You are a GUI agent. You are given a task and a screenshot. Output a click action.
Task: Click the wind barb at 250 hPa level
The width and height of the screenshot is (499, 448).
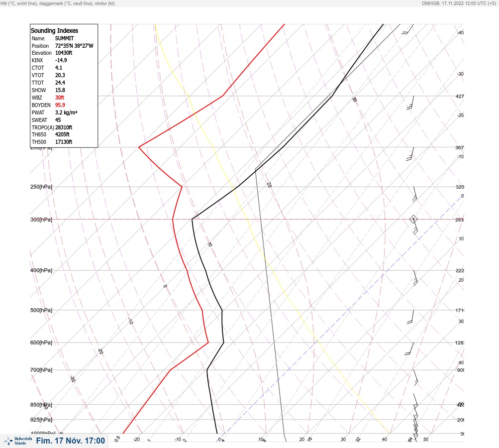[415, 194]
